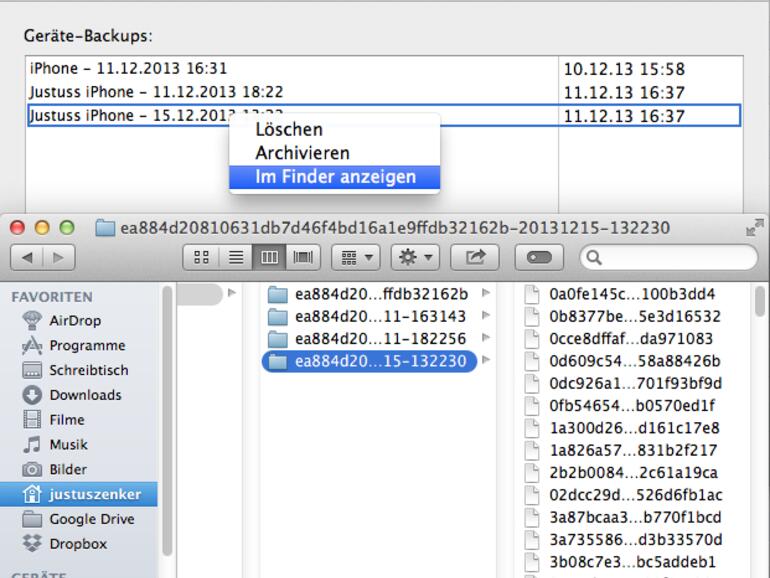Click the arrow beside the first column's selected item
This screenshot has height=578, width=770.
click(x=232, y=293)
